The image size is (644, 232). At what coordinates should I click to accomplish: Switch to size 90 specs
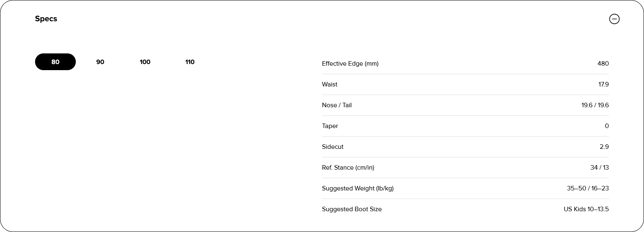coord(100,62)
